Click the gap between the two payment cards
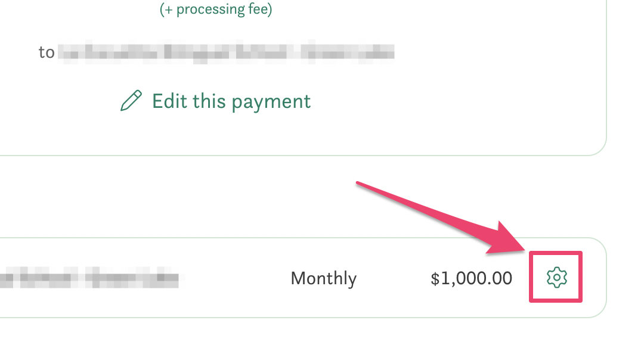 pos(298,197)
